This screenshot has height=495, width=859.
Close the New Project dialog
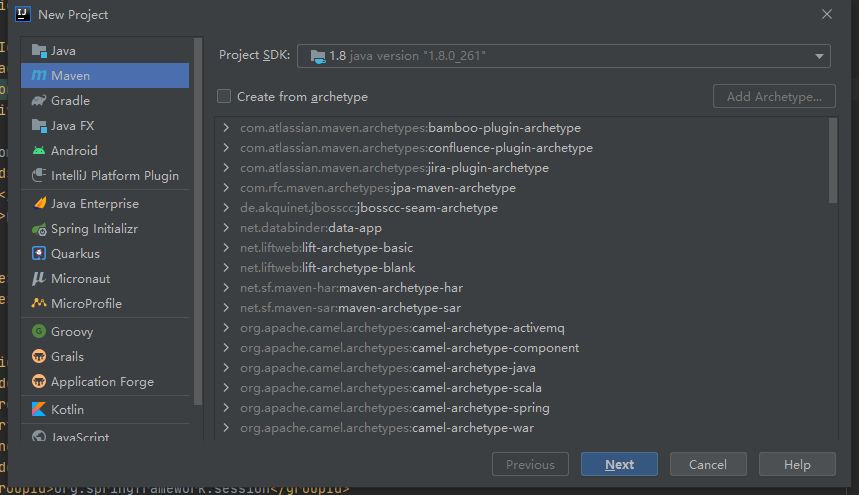pyautogui.click(x=827, y=14)
